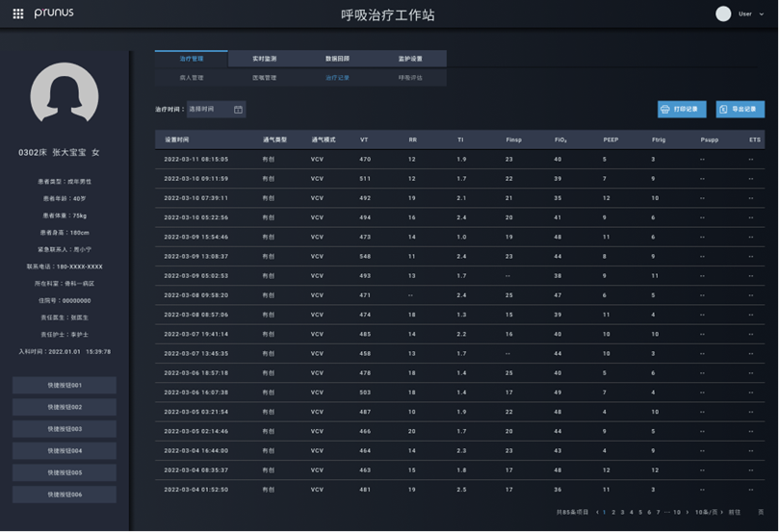This screenshot has height=532, width=779.
Task: Open the app grid menu icon
Action: coord(17,13)
